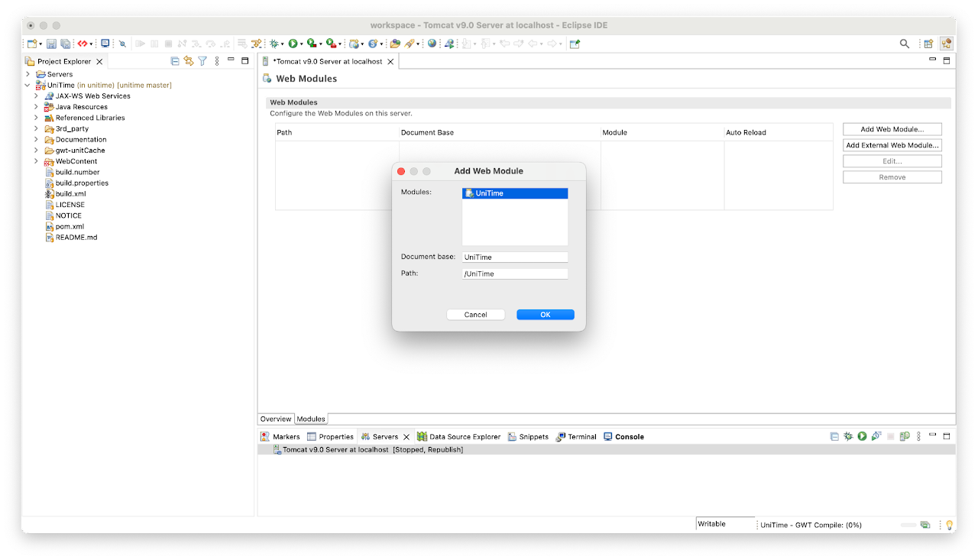Screen dimensions: 978x560
Task: Collapse the UniTime project node
Action: (28, 85)
